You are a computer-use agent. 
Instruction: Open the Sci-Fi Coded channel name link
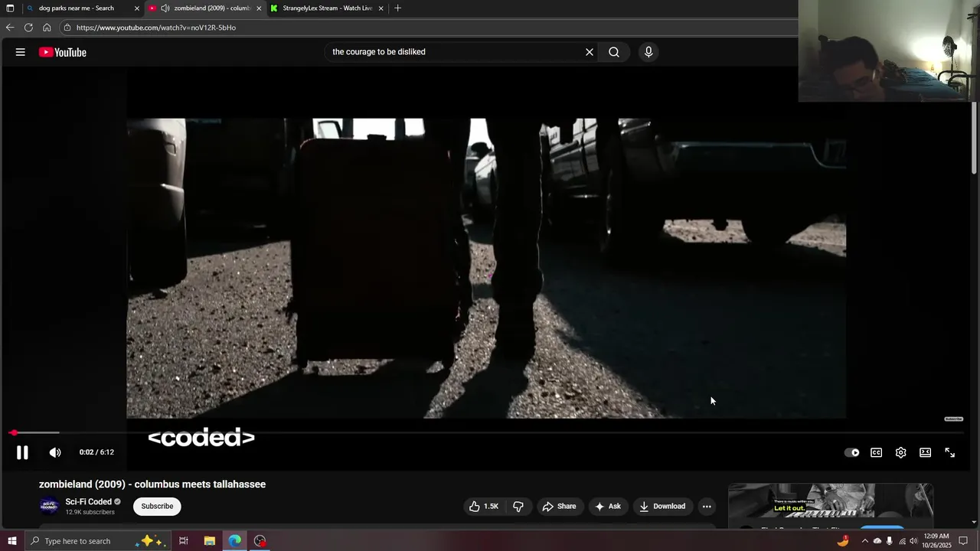88,502
